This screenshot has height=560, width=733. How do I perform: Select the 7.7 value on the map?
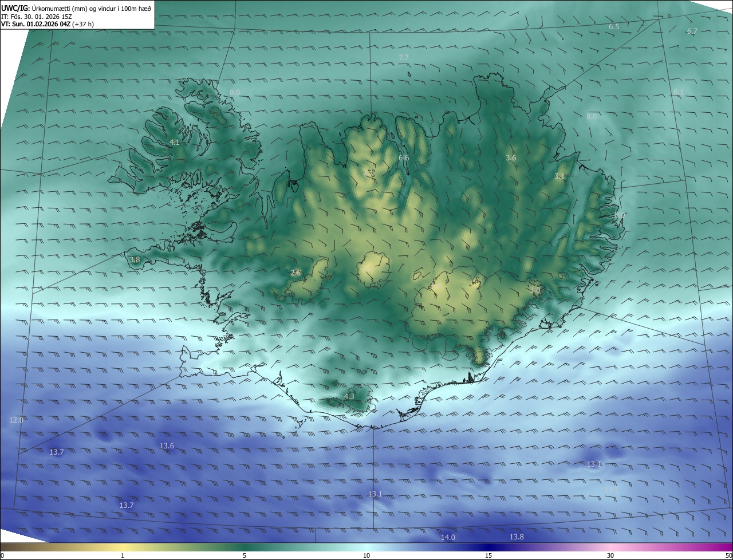tap(403, 57)
